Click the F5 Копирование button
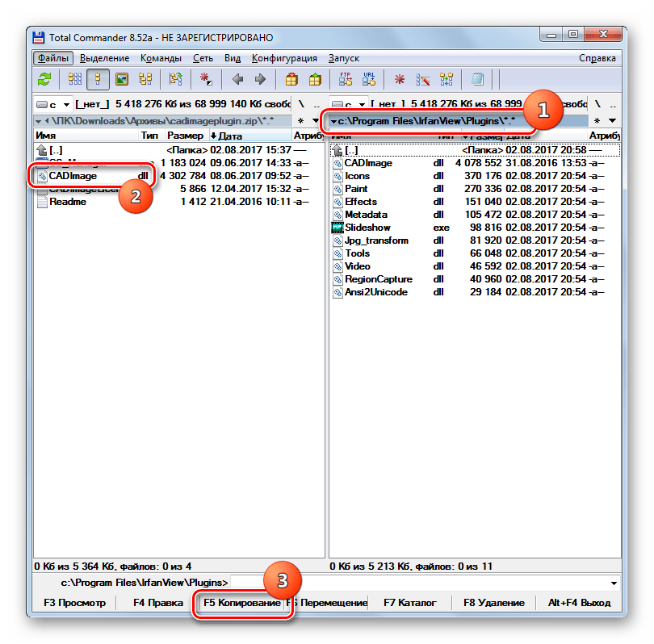 pos(242,603)
